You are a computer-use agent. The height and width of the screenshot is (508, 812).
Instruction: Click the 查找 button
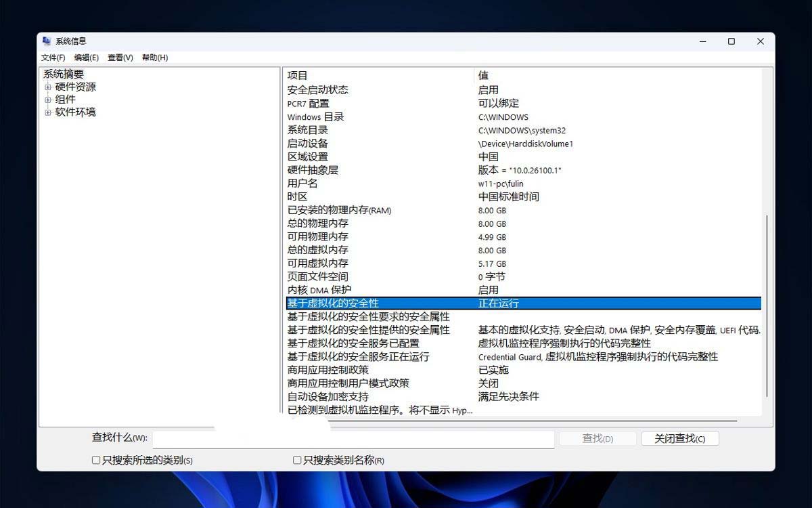tap(597, 438)
